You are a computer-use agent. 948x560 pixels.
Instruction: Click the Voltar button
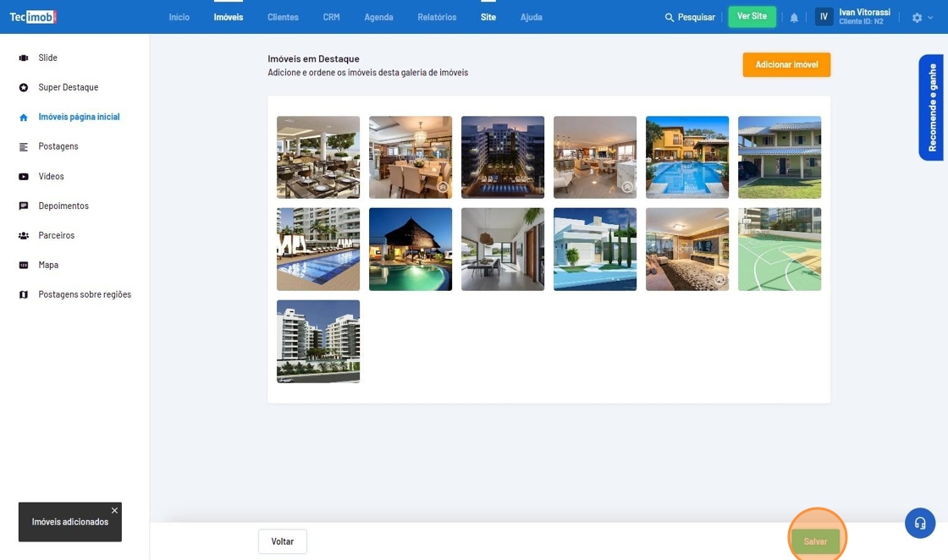click(283, 541)
